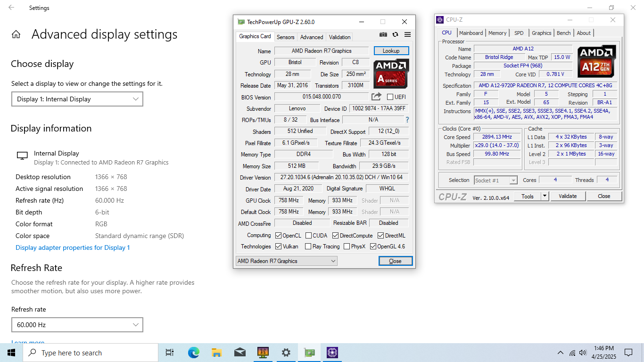Open the CPU-Z About tab
The image size is (644, 362).
click(x=584, y=33)
